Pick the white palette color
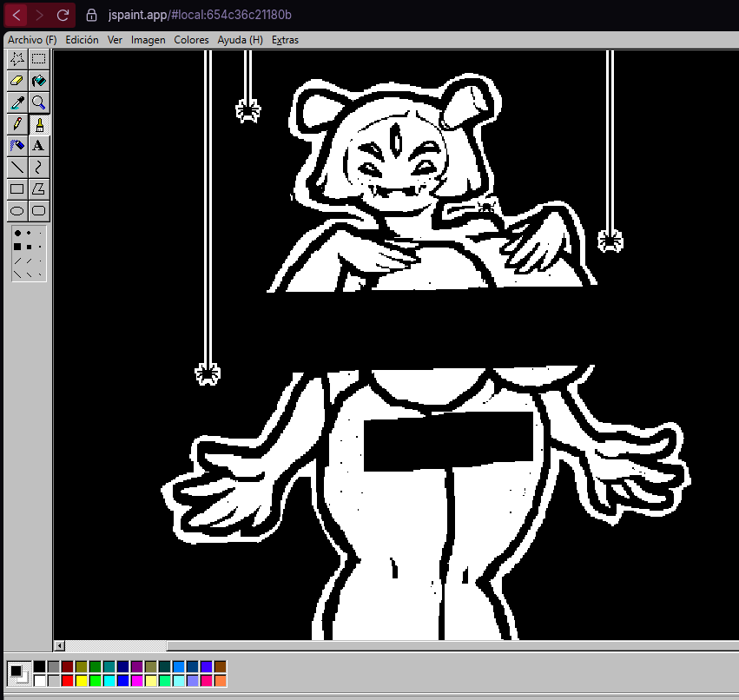 pos(40,681)
